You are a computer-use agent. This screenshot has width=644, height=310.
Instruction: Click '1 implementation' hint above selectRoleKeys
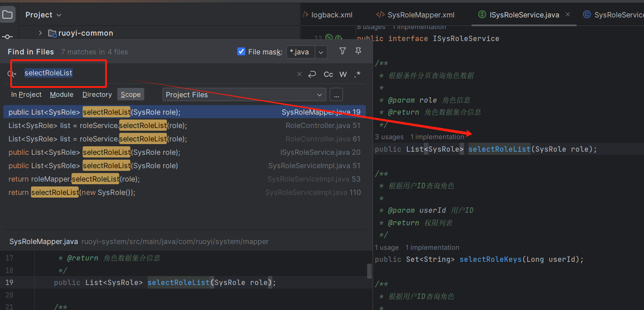pyautogui.click(x=432, y=248)
